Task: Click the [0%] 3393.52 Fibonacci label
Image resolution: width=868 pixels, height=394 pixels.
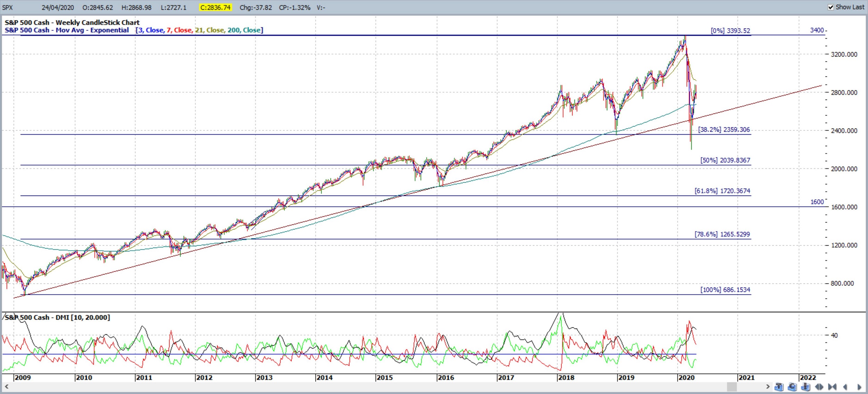Action: click(x=731, y=31)
